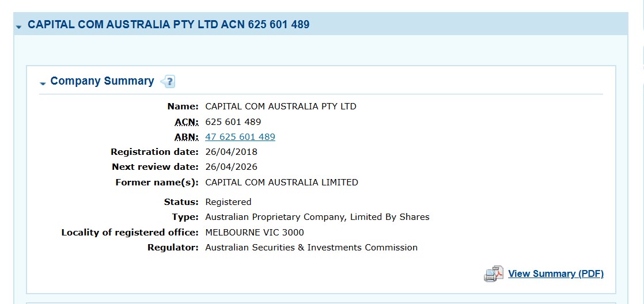The image size is (644, 304).
Task: Collapse the Company Summary section arrow
Action: [x=43, y=83]
